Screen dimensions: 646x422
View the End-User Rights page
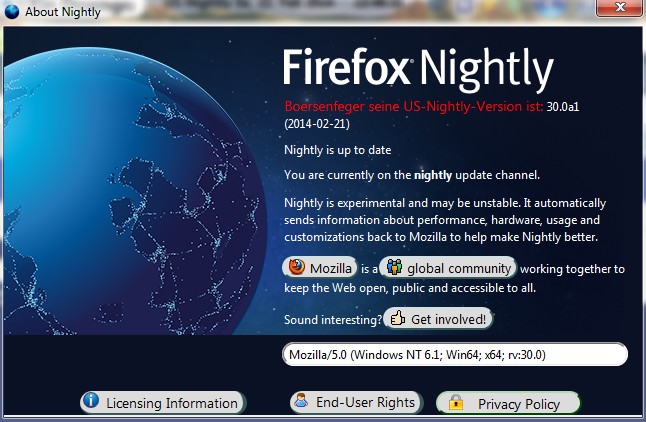coord(356,402)
